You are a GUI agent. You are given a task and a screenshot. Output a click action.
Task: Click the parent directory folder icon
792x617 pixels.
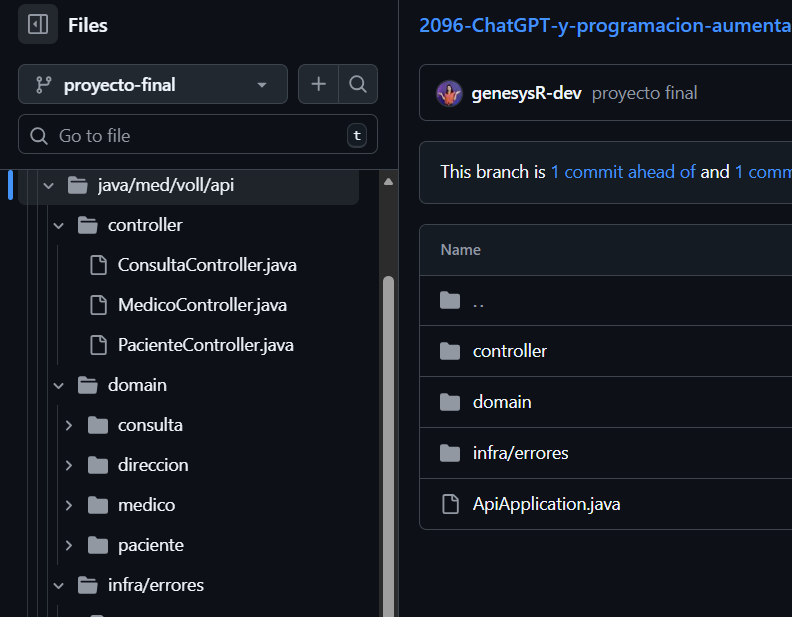pyautogui.click(x=450, y=301)
